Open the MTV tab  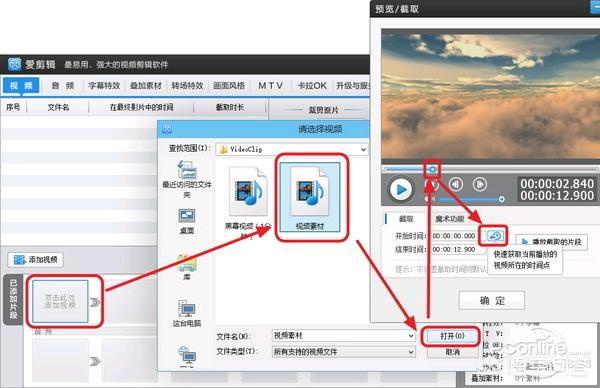[271, 85]
